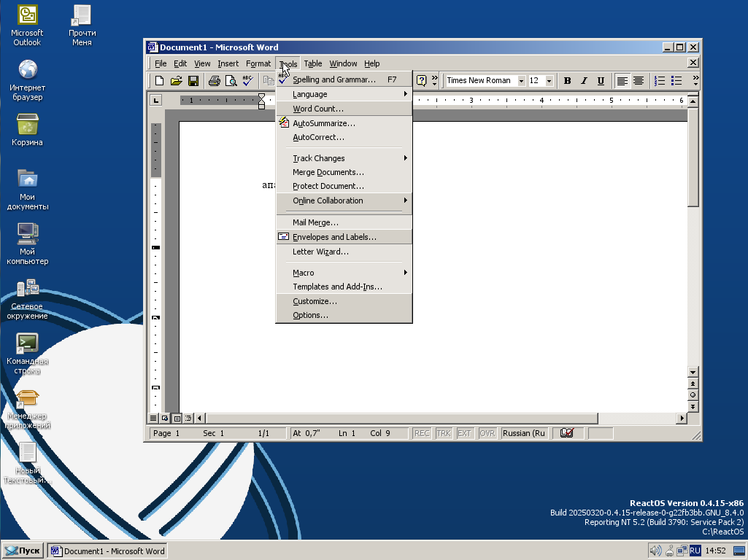Toggle Italic formatting button
The image size is (748, 560).
pyautogui.click(x=584, y=81)
